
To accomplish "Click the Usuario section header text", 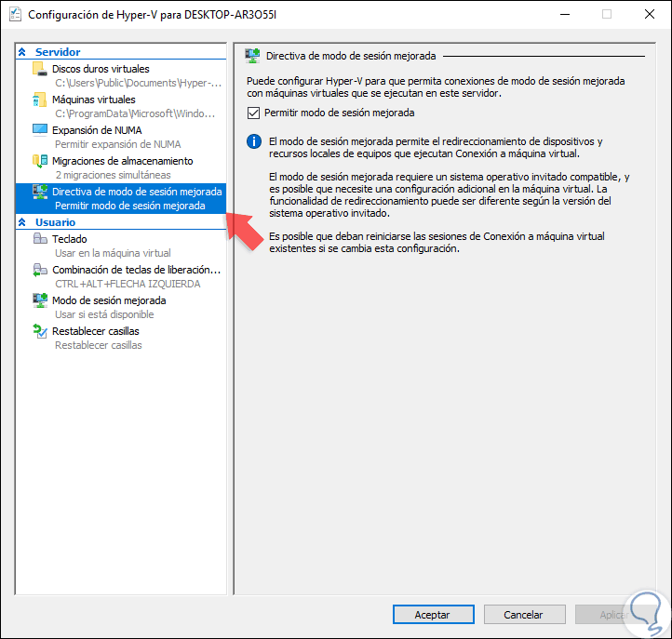I will pyautogui.click(x=55, y=222).
